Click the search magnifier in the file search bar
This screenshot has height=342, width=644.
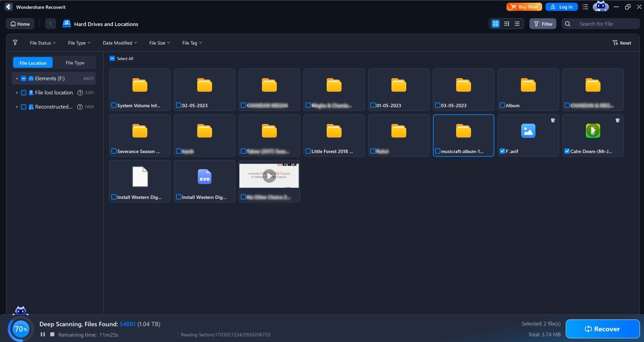tap(568, 24)
